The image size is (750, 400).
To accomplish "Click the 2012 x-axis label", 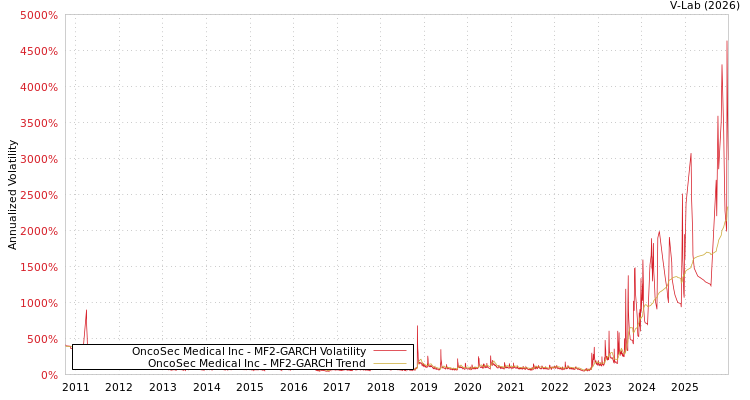I will tap(119, 387).
